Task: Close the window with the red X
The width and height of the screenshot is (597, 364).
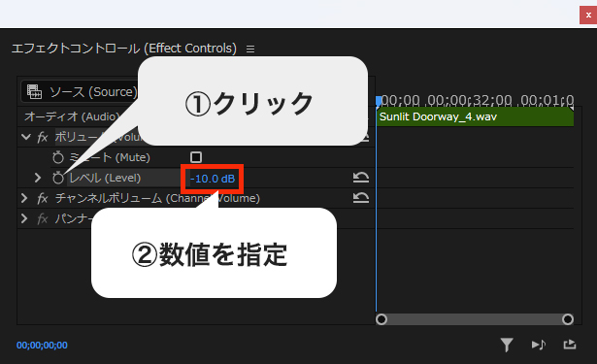Action: [588, 16]
